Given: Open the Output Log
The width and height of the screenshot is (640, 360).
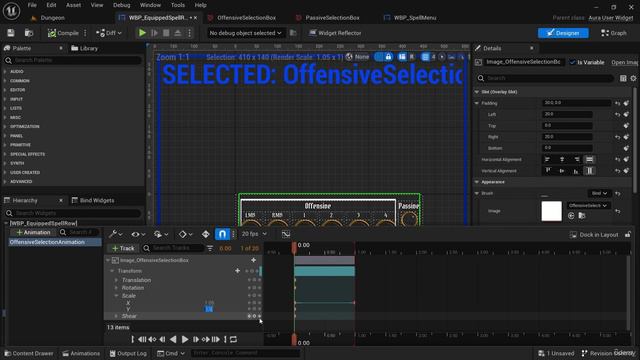Looking at the screenshot, I should 128,353.
